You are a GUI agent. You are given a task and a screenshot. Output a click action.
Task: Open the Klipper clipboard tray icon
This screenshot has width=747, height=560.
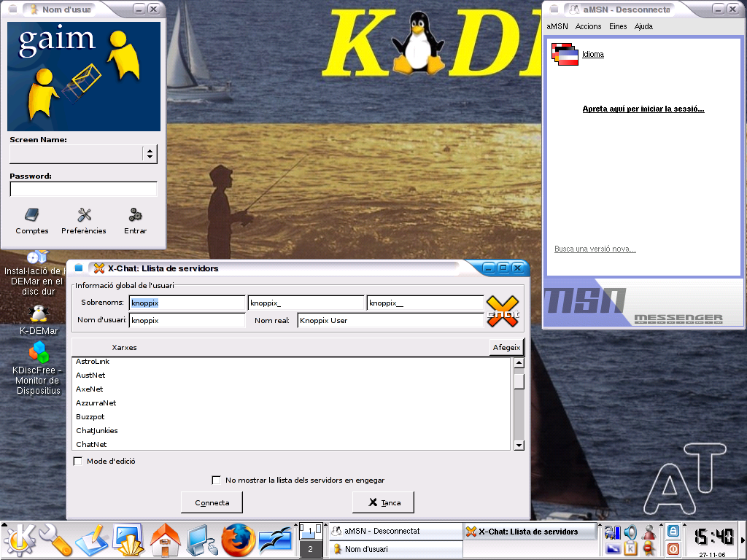(x=631, y=548)
